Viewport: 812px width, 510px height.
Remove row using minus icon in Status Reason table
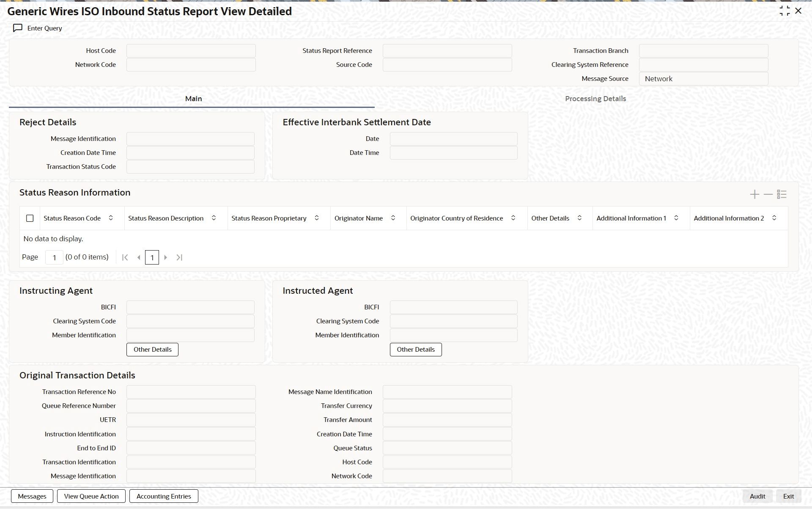click(768, 194)
